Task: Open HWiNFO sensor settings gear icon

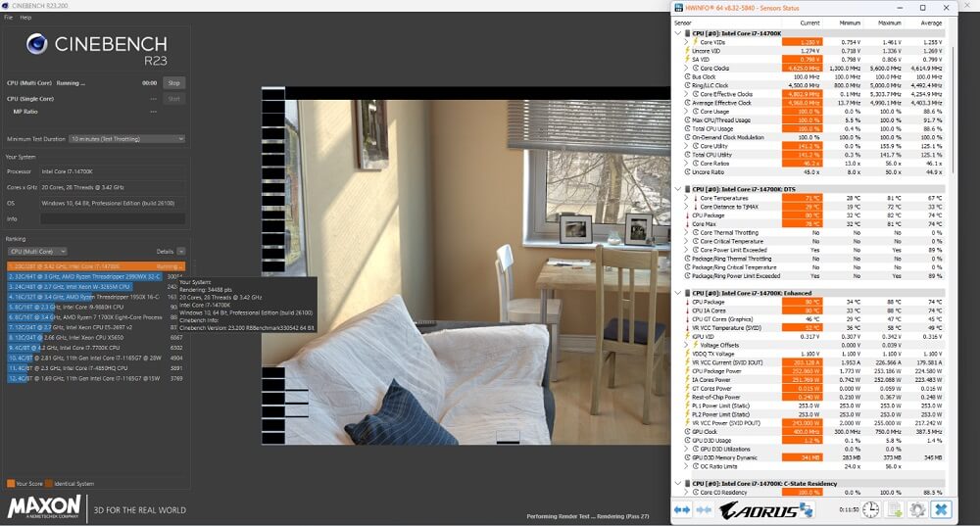Action: 917,509
